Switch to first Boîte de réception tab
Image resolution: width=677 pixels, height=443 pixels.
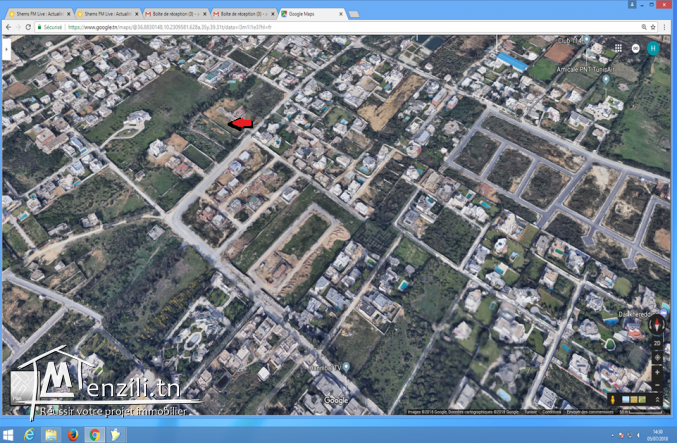coord(173,14)
